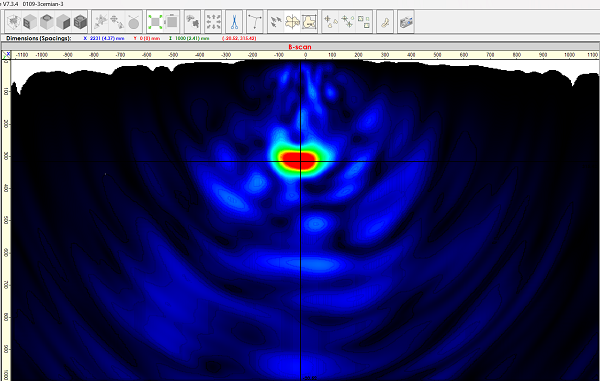
Task: Click the B-scan panel title bar
Action: [300, 47]
